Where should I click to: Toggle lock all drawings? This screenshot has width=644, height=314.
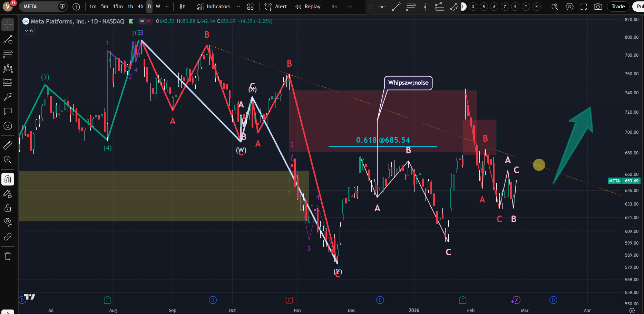click(x=8, y=208)
